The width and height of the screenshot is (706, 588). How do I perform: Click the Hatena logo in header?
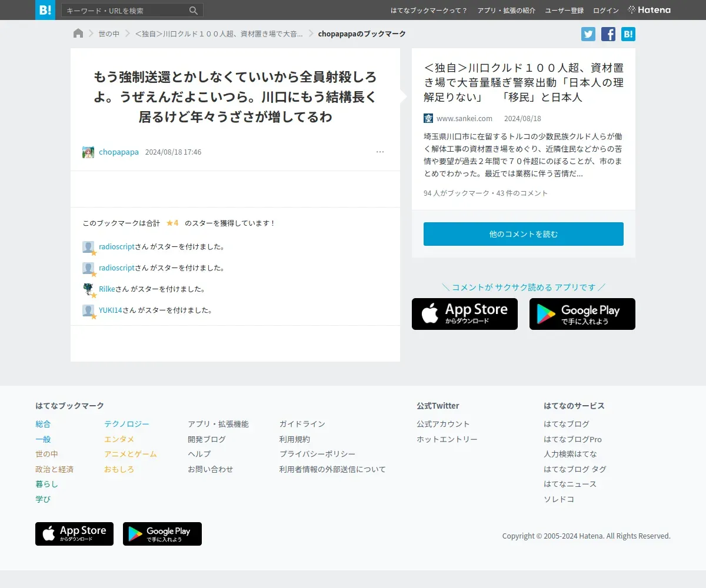point(650,10)
